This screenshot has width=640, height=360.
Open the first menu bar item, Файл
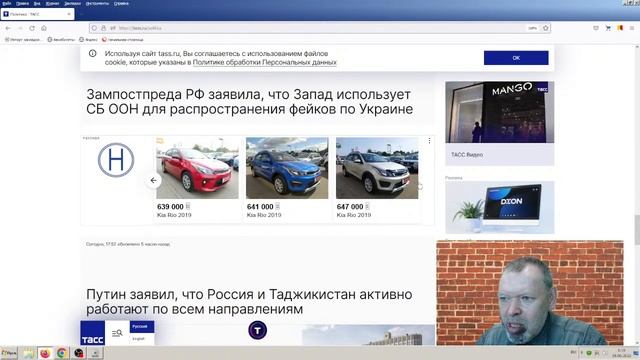6,3
